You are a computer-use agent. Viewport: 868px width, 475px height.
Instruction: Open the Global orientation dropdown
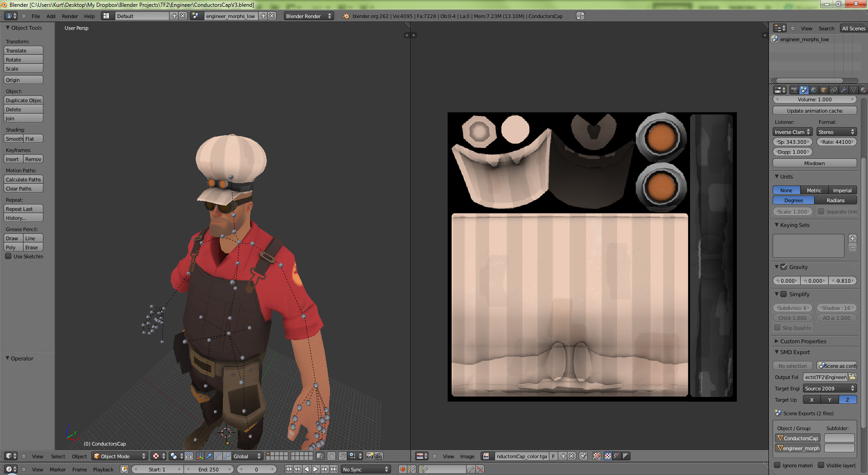click(x=247, y=456)
